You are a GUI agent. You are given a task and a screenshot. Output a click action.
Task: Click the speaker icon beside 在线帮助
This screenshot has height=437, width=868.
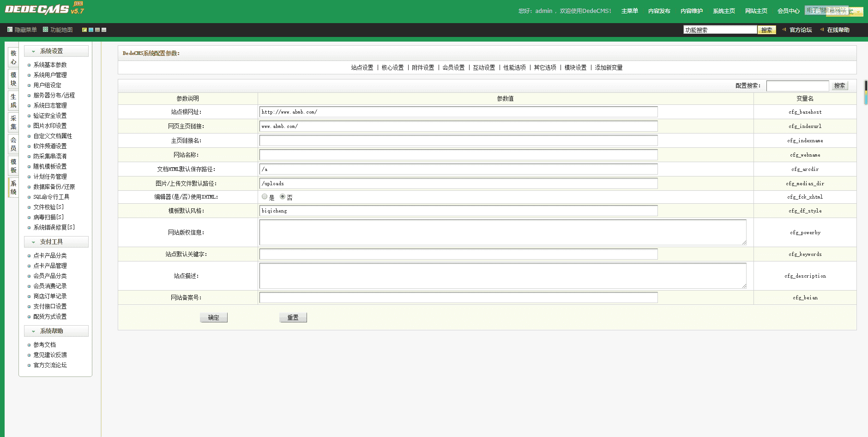tap(822, 30)
